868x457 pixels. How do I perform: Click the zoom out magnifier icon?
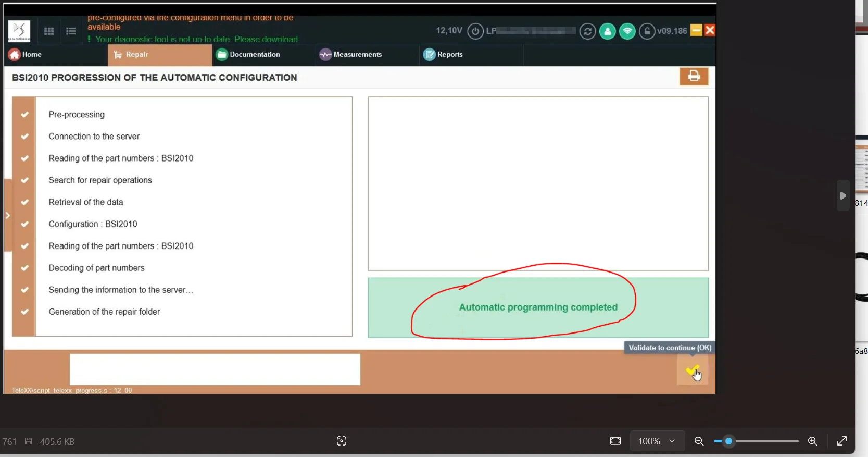[x=699, y=441]
